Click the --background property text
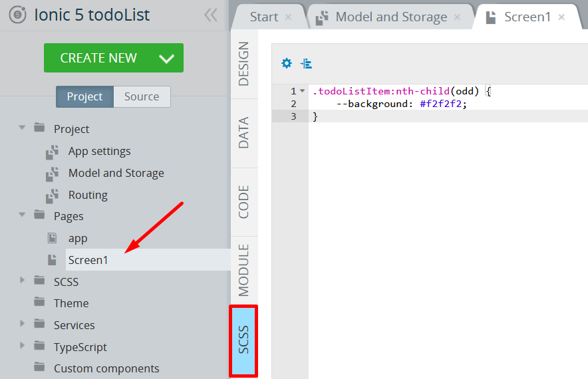588x379 pixels. (374, 104)
